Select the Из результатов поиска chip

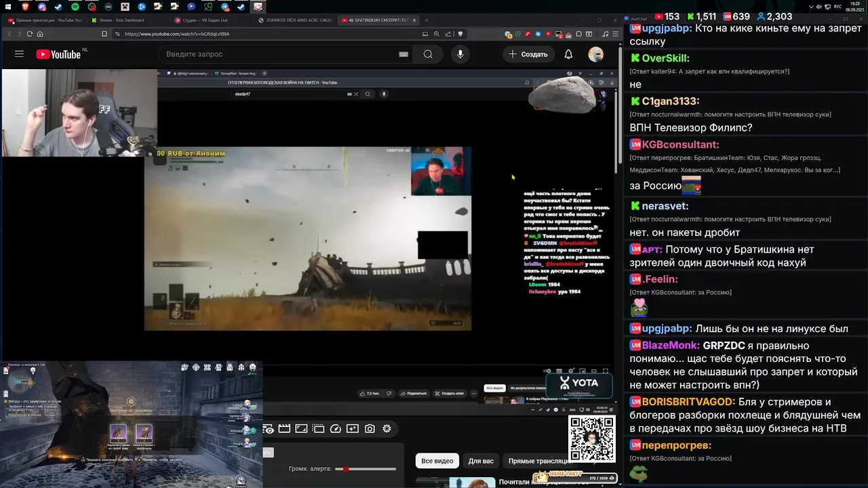tap(526, 388)
